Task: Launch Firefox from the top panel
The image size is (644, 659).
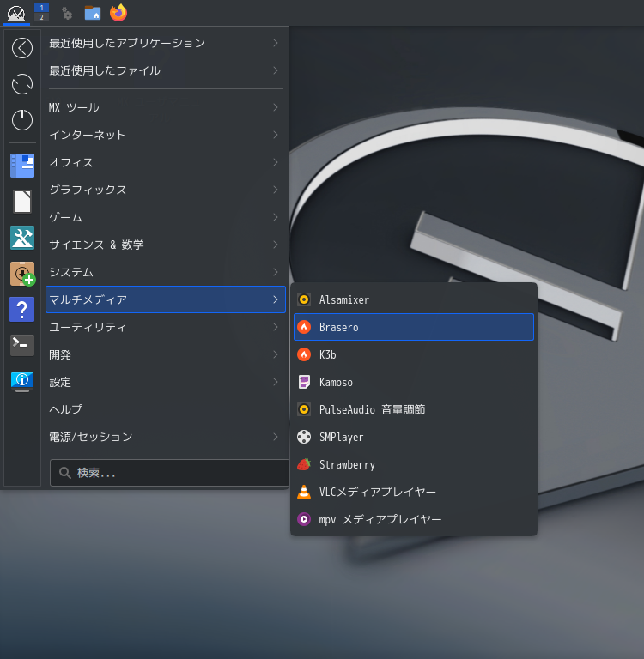Action: coord(118,13)
